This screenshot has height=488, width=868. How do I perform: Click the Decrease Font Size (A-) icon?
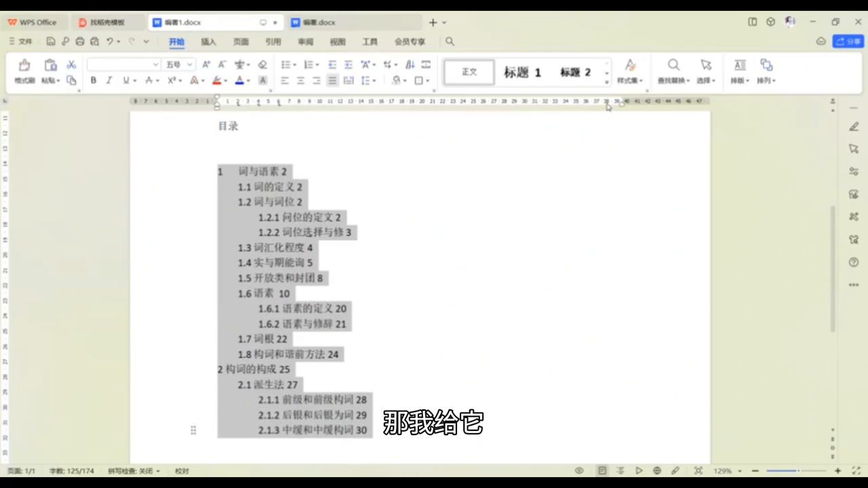[x=222, y=64]
